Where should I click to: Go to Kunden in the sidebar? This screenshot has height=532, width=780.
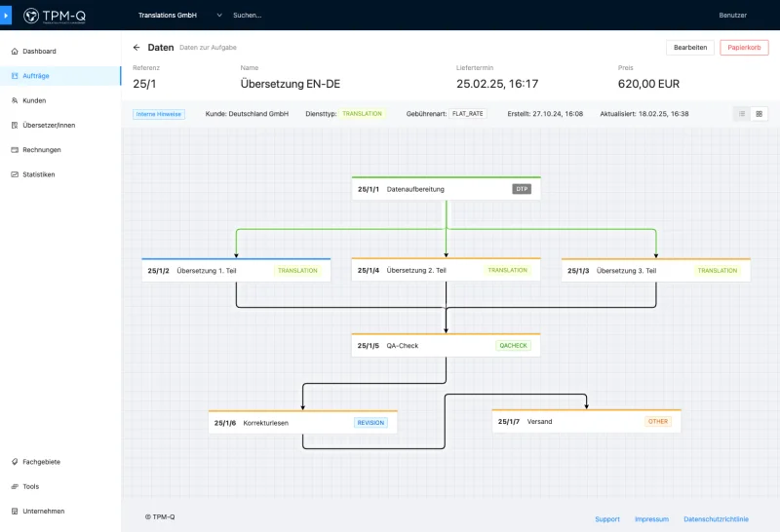(x=34, y=100)
